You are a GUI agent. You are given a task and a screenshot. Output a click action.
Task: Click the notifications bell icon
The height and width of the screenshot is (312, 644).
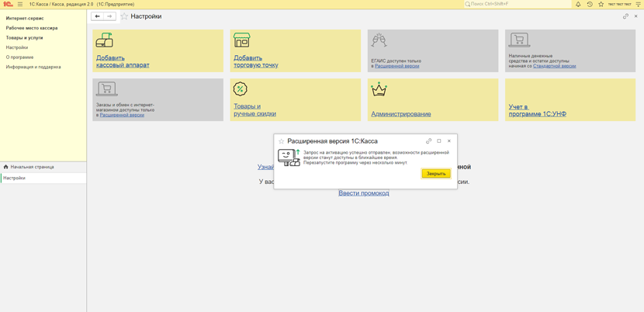578,4
